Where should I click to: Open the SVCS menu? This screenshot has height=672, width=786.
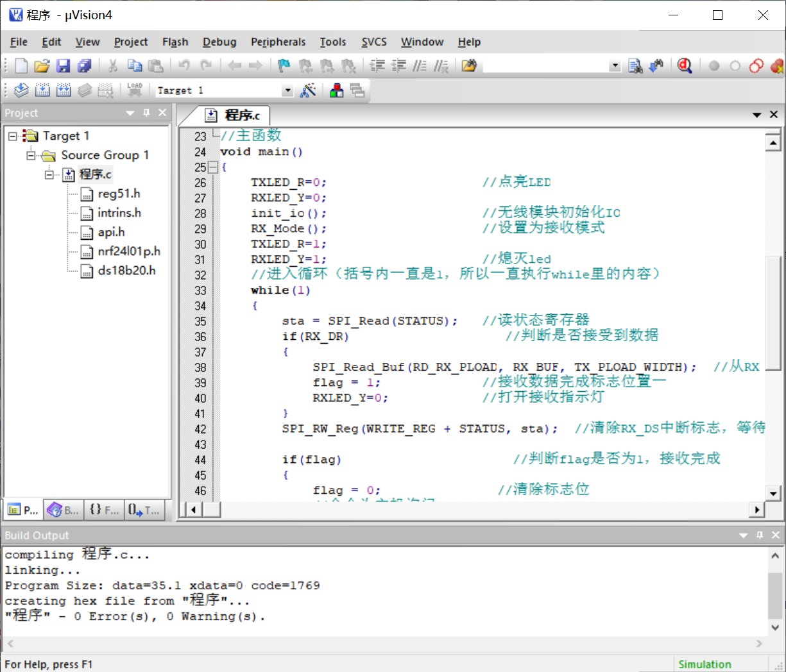pos(374,42)
